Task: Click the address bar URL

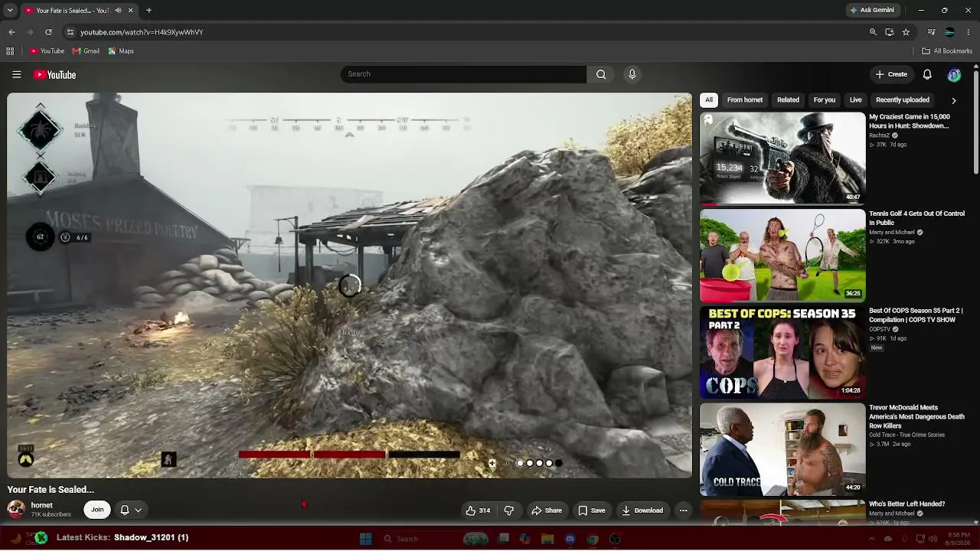Action: coord(142,32)
